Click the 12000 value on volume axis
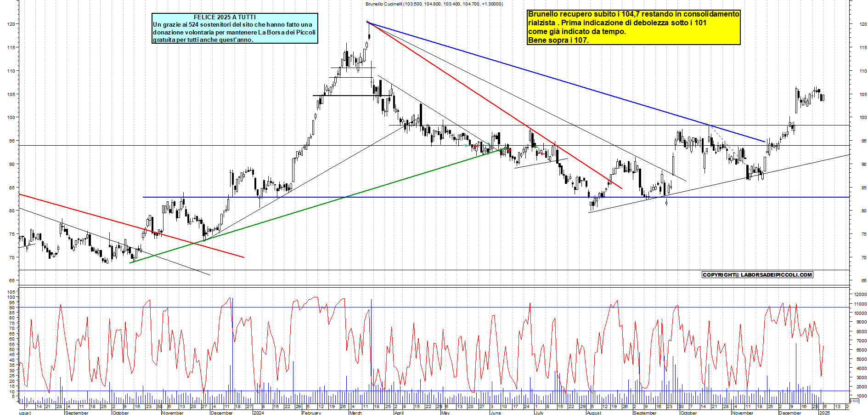The width and height of the screenshot is (868, 415). [860, 295]
